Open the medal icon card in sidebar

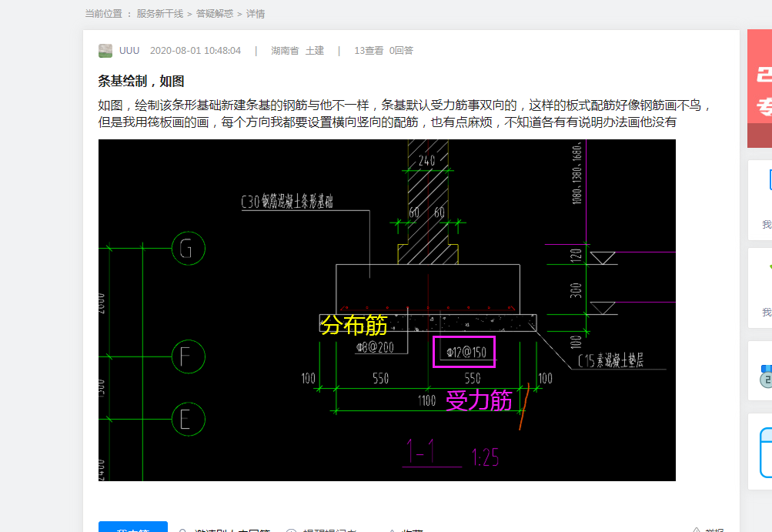pos(760,371)
